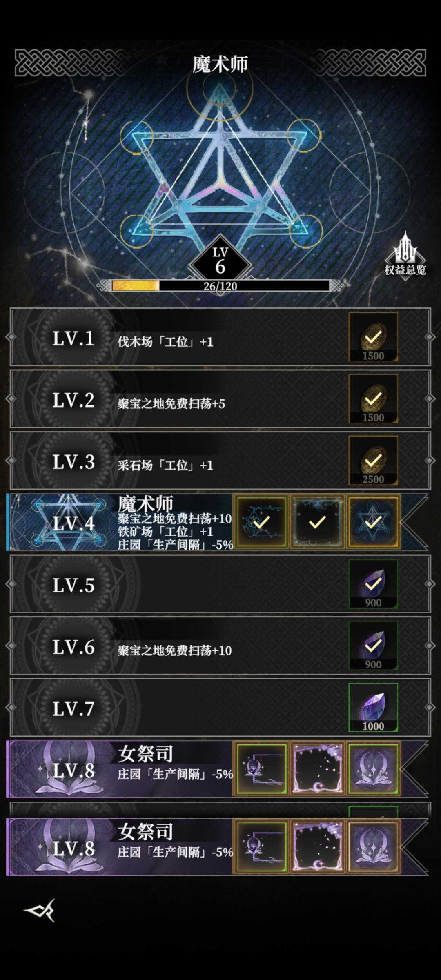Select the LV.1 伐木场工位+1 row
Viewport: 441px width, 980px height.
click(220, 337)
